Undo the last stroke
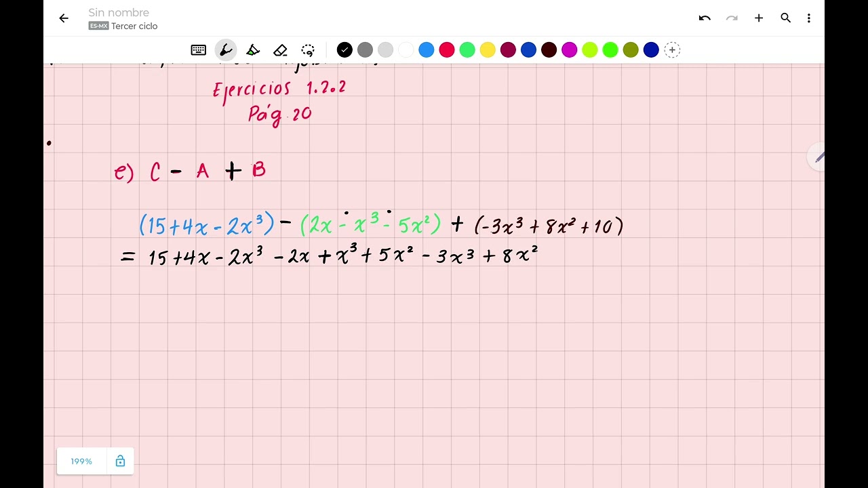This screenshot has width=868, height=488. pyautogui.click(x=705, y=18)
